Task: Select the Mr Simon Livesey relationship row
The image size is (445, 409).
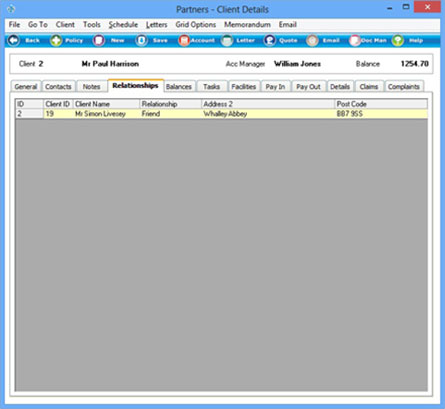Action: (x=221, y=114)
